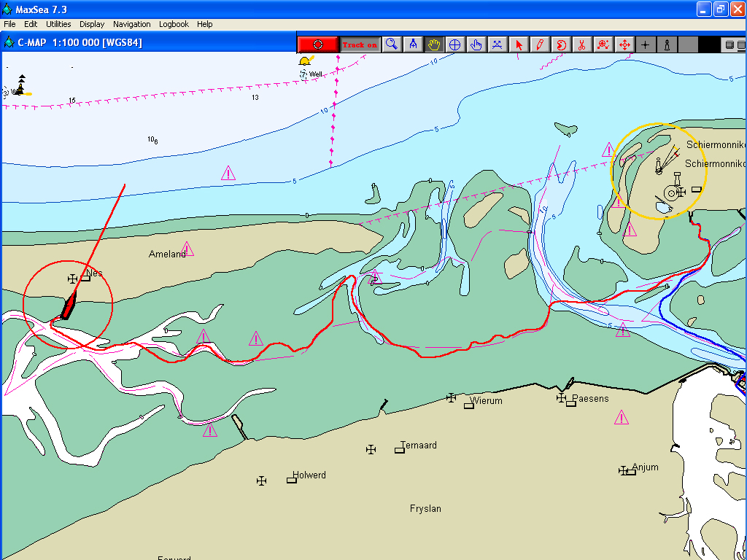
Task: Toggle the Track on button
Action: [360, 44]
